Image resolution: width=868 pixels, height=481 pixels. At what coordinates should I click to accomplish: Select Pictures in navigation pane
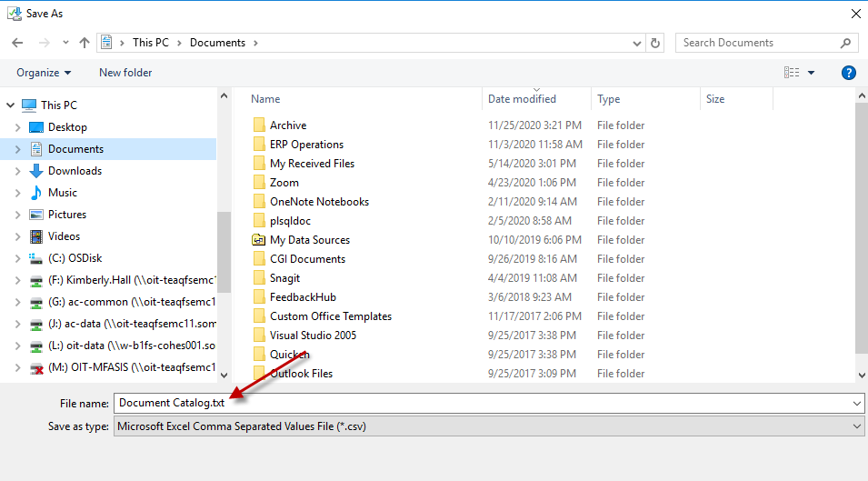pos(67,215)
